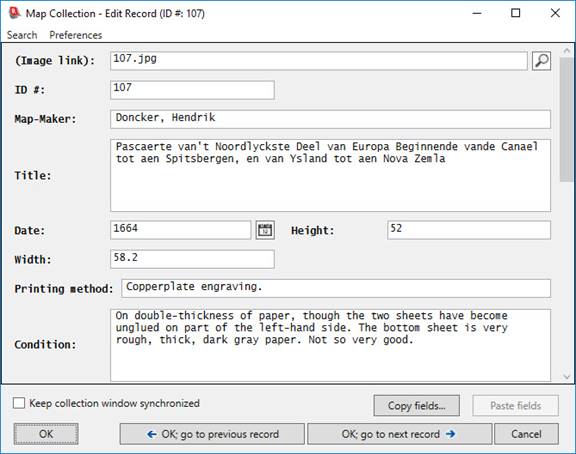Focus the Height input field
The height and width of the screenshot is (454, 576).
point(469,230)
